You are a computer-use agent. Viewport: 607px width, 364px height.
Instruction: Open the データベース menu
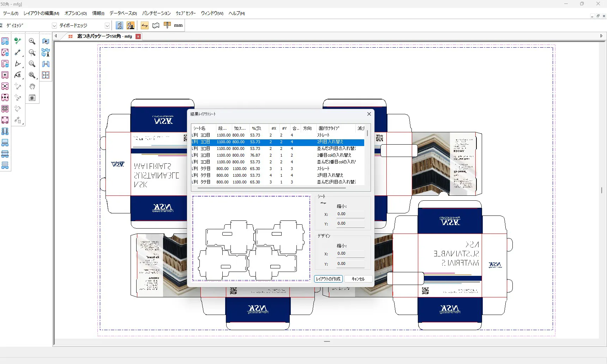(123, 13)
